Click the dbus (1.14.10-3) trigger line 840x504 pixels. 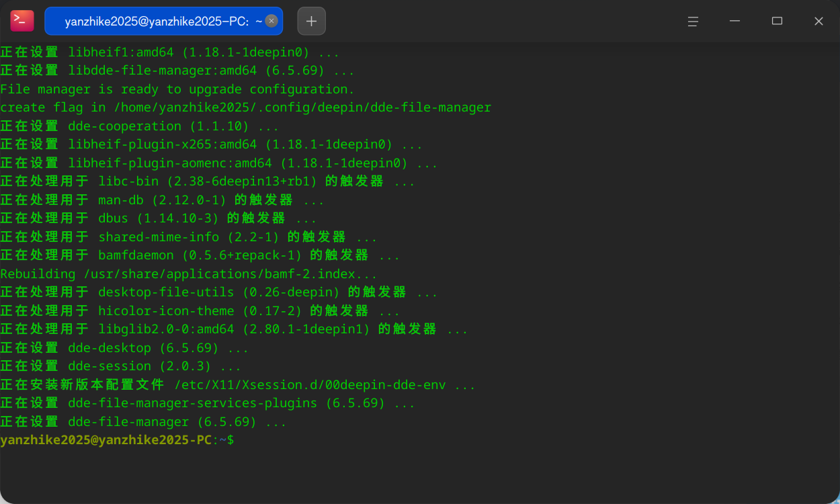click(x=159, y=218)
